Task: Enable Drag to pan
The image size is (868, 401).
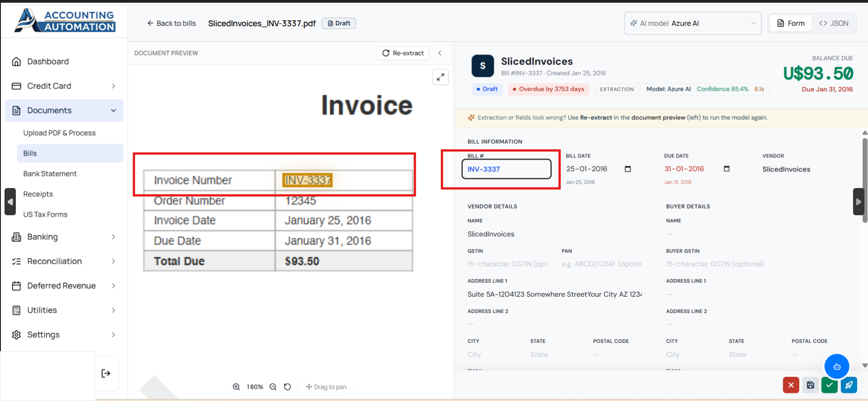Action: 326,387
